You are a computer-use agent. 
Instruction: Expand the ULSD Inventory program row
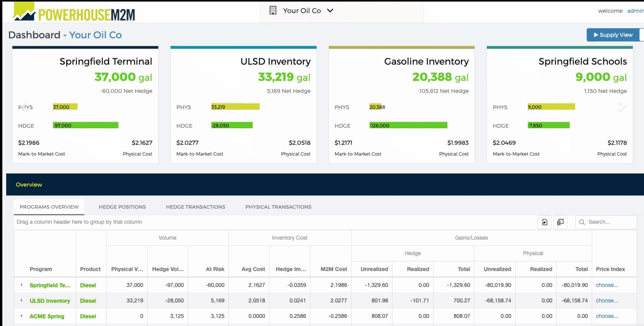coord(22,301)
